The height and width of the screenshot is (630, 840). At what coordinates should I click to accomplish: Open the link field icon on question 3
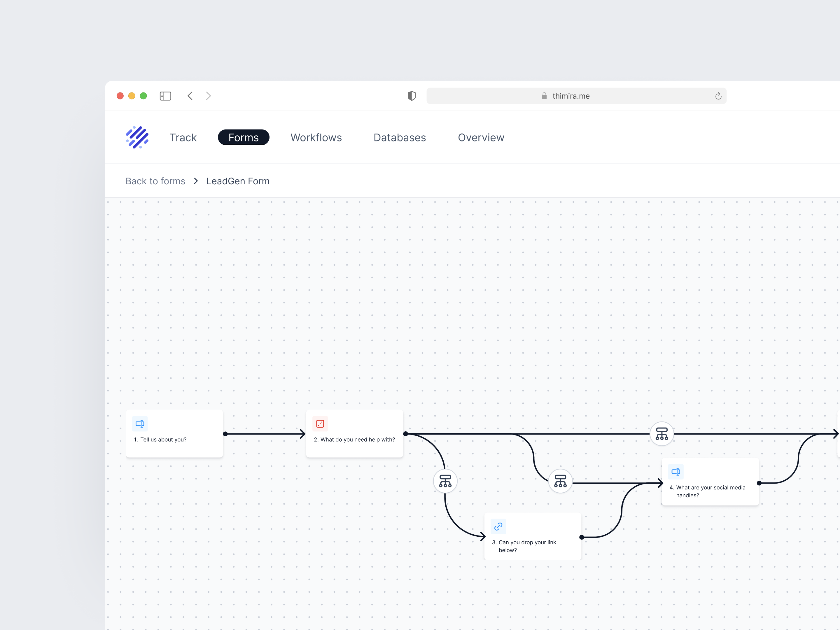498,526
